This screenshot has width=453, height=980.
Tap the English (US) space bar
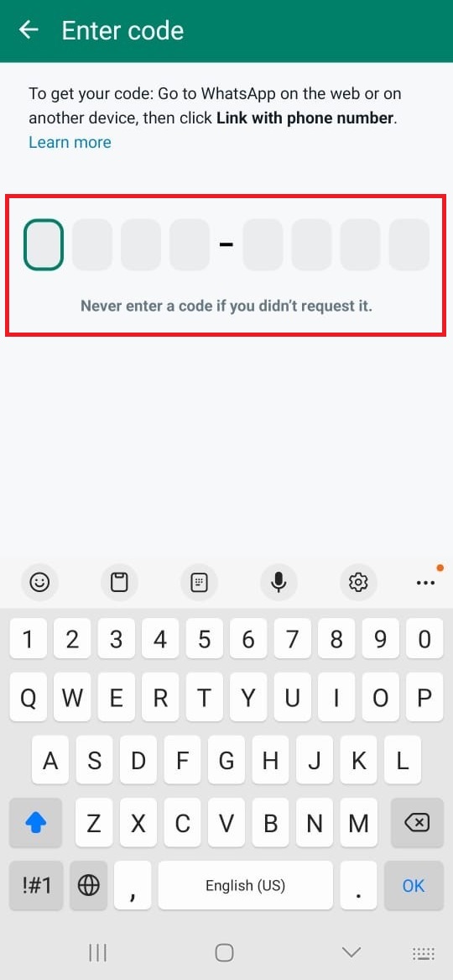[245, 885]
